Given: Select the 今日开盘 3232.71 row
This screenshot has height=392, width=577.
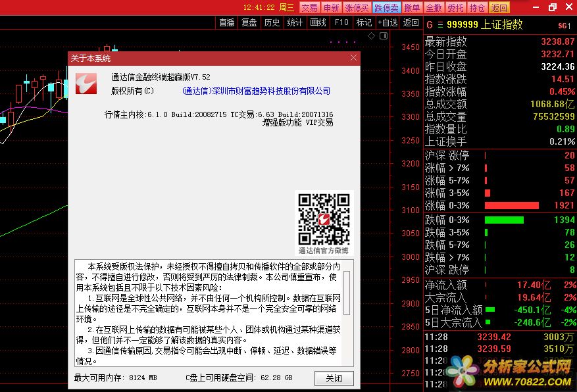Looking at the screenshot, I should [500, 54].
